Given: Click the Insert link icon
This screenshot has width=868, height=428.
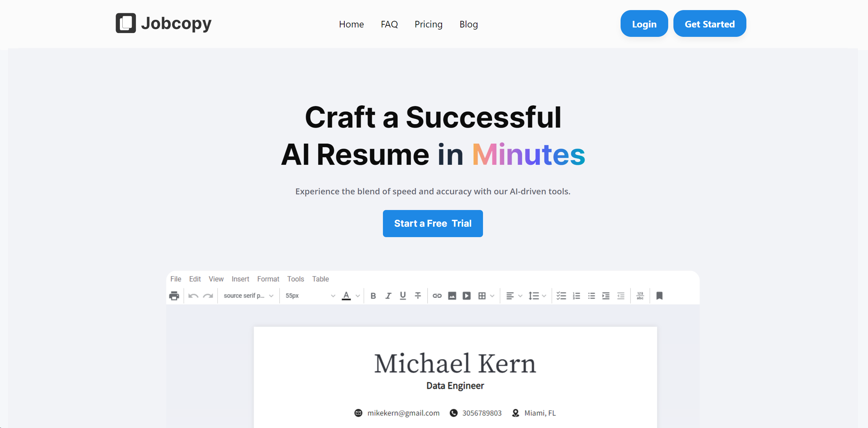Looking at the screenshot, I should click(437, 294).
